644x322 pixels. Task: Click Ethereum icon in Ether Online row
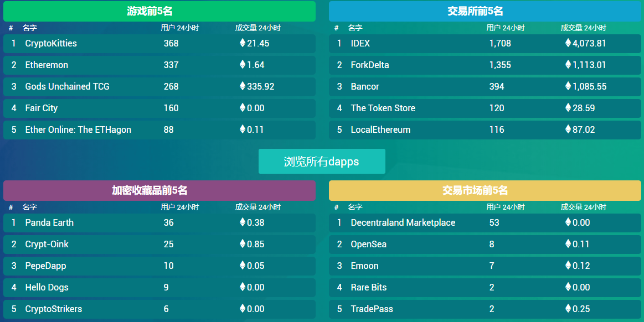pyautogui.click(x=243, y=129)
